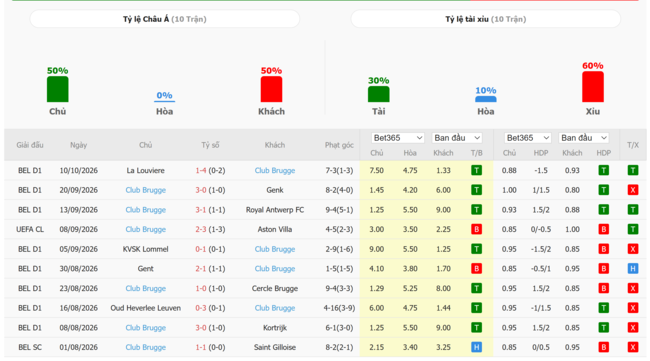Click Club Brugge link in 23/08/2026 row
The height and width of the screenshot is (361, 650).
146,288
